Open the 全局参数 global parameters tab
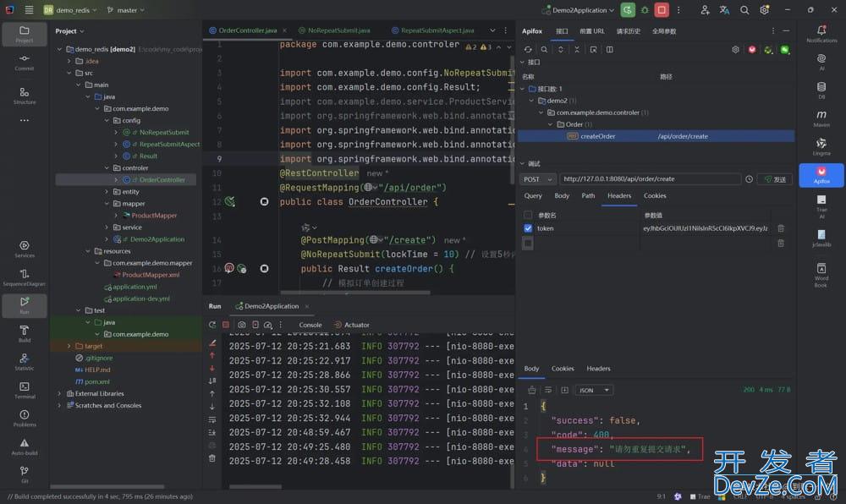846x504 pixels. 664,31
